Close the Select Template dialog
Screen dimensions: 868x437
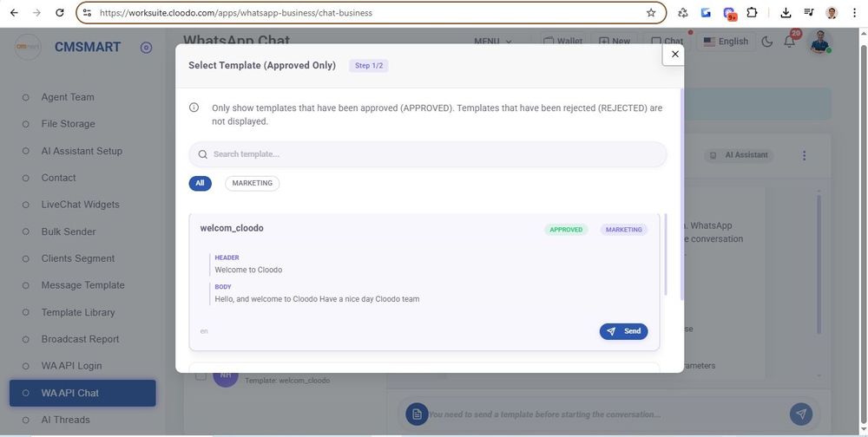[674, 54]
